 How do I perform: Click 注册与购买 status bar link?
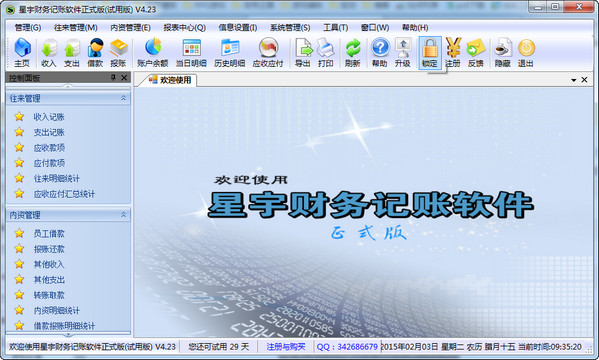coord(286,347)
